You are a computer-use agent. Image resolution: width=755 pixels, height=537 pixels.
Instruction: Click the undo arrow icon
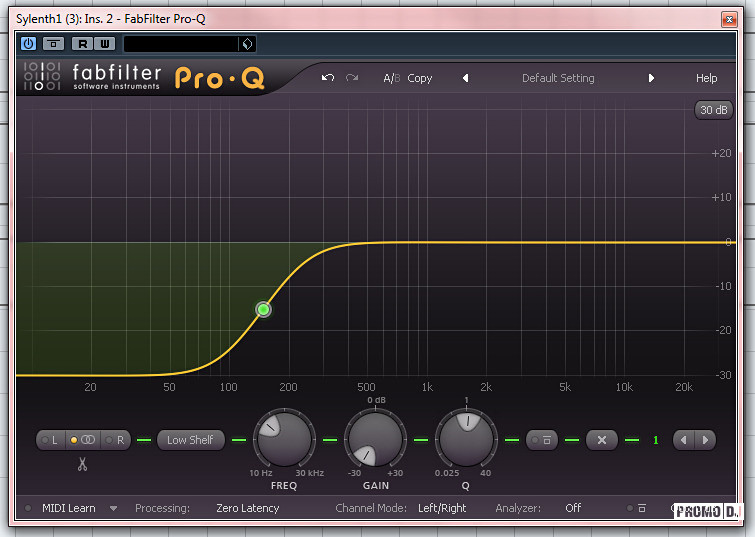point(328,78)
